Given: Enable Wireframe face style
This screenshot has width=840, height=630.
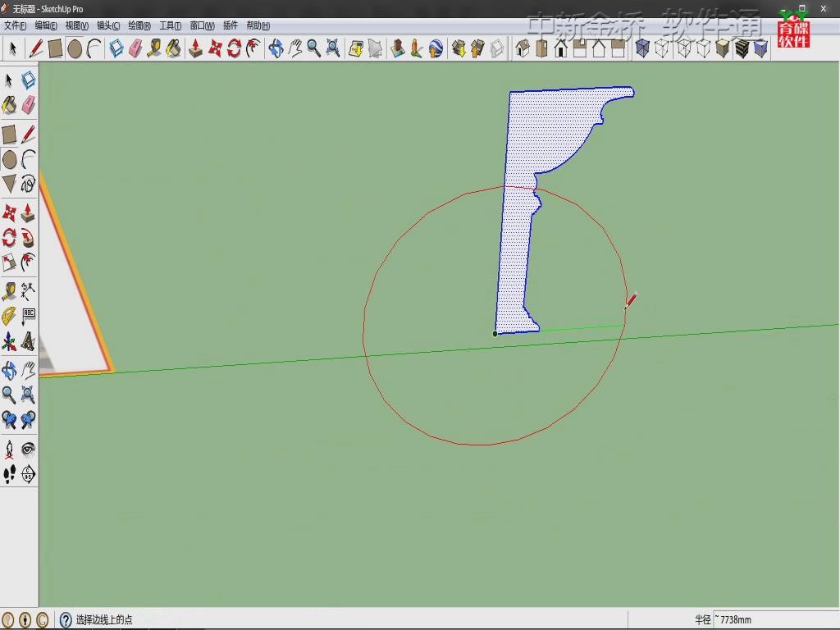Looking at the screenshot, I should pos(684,48).
